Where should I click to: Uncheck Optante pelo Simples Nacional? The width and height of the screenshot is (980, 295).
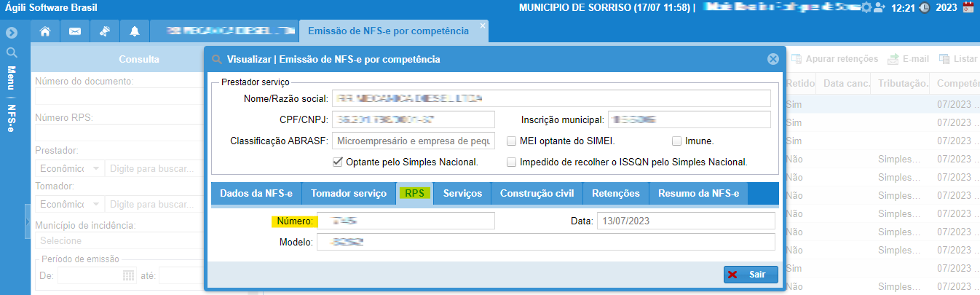337,162
